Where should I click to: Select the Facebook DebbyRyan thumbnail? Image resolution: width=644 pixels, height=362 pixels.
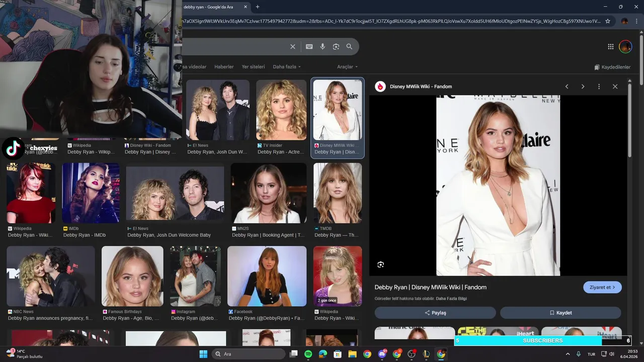click(267, 276)
